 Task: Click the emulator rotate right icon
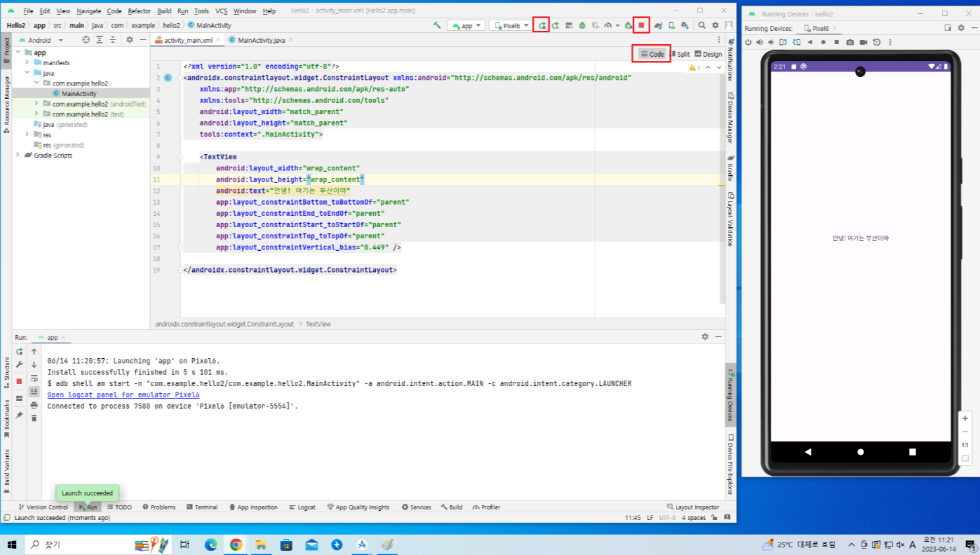[796, 42]
